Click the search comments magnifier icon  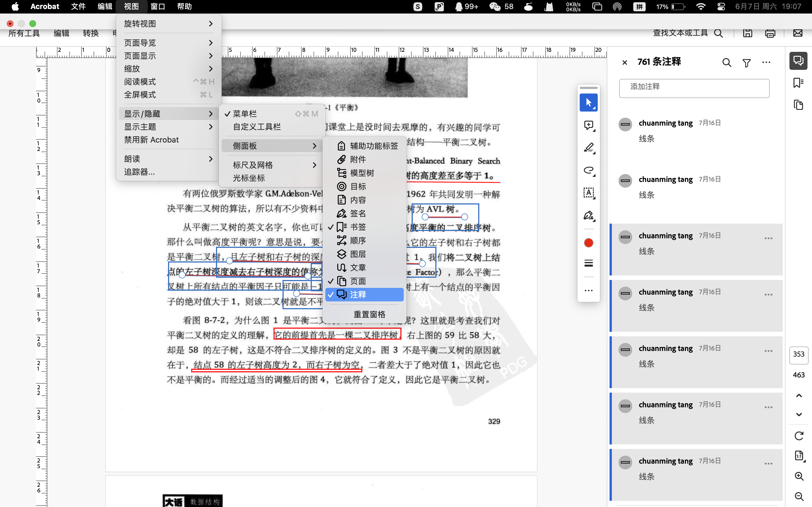point(727,63)
